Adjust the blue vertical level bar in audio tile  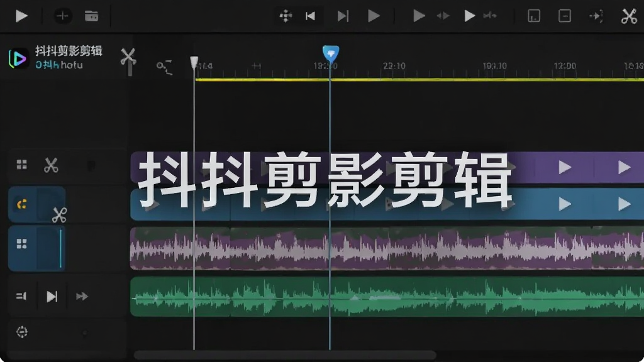[x=61, y=248]
